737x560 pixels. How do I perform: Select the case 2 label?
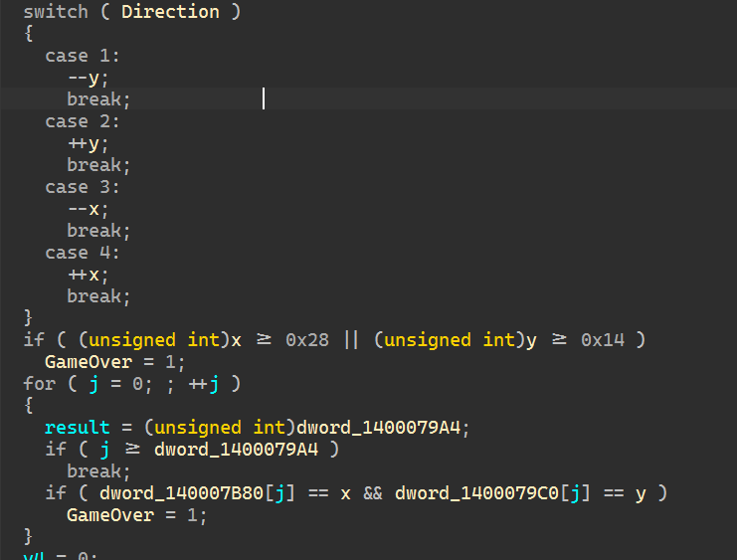82,121
